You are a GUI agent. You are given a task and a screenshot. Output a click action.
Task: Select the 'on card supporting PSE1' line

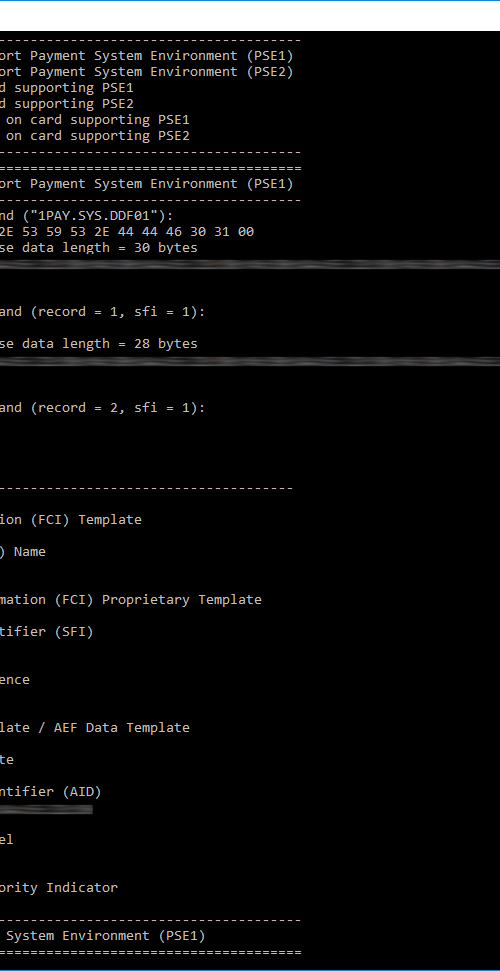pyautogui.click(x=95, y=120)
